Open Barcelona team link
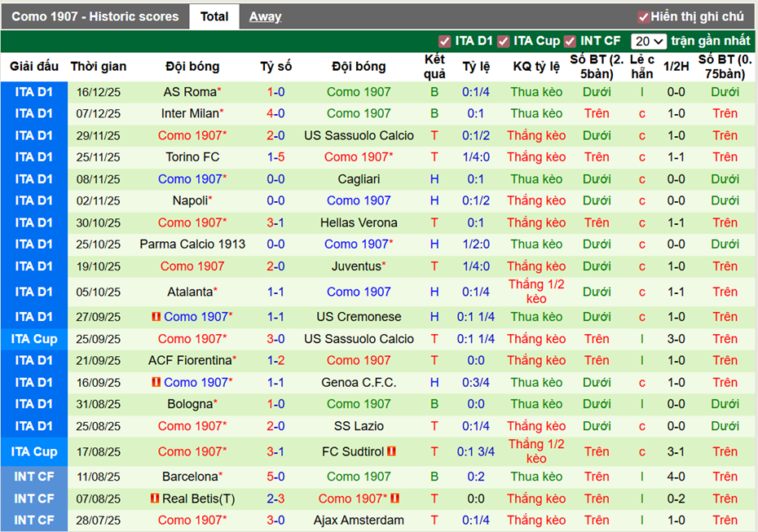 pyautogui.click(x=190, y=477)
